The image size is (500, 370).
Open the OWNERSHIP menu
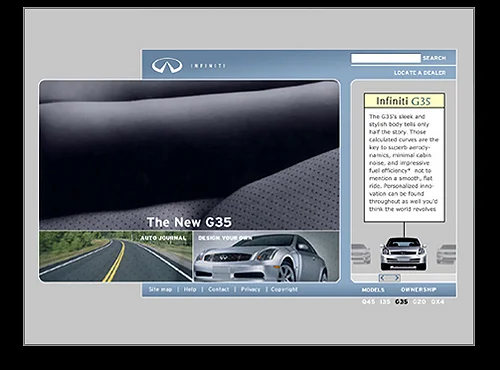(x=418, y=290)
